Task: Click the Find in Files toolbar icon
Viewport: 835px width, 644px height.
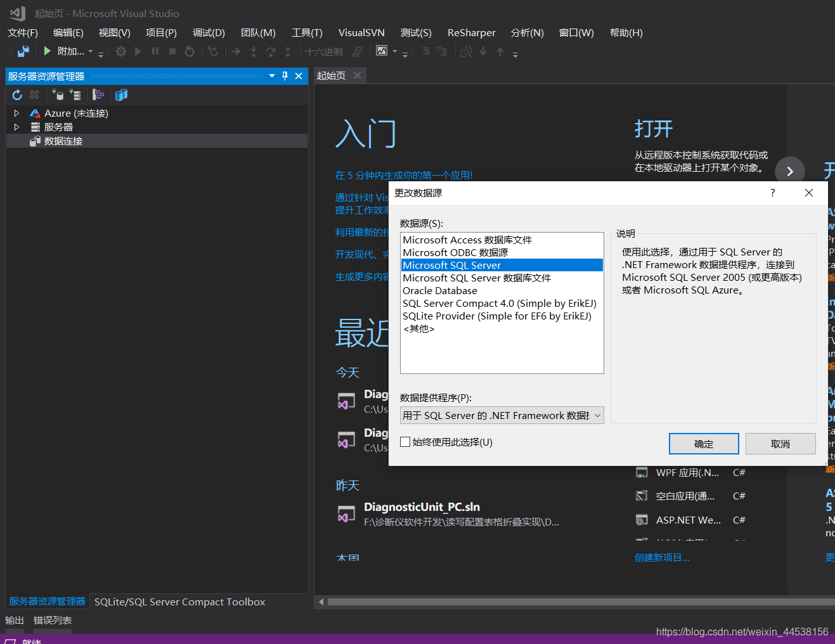Action: tap(466, 51)
